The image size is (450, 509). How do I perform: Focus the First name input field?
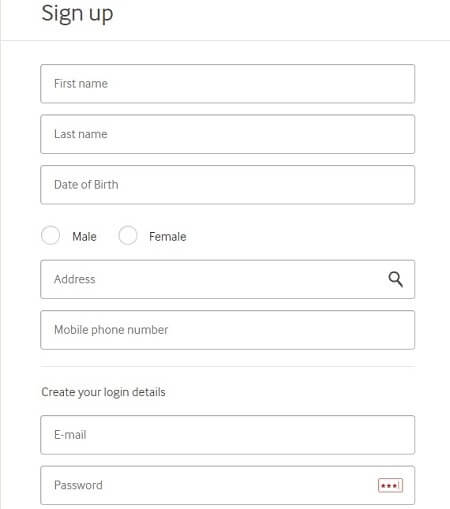click(228, 84)
